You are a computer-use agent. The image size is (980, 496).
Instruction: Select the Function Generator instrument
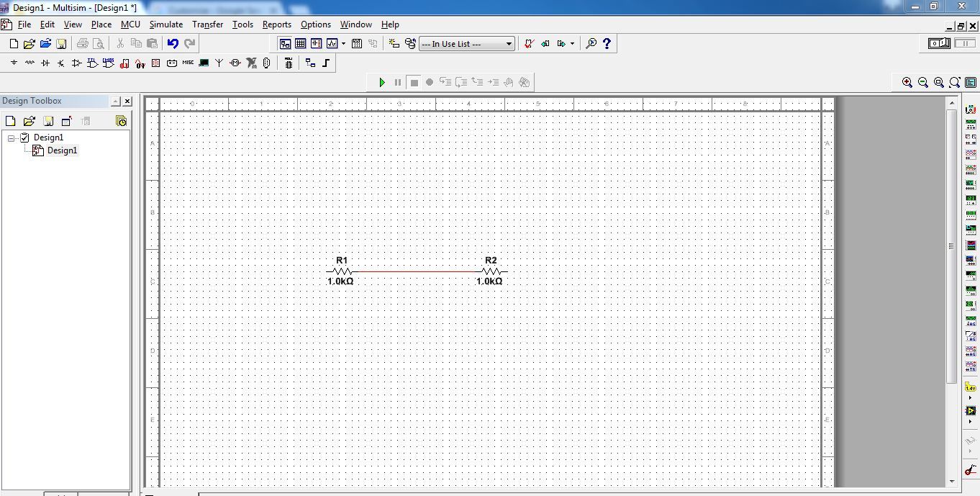click(971, 123)
